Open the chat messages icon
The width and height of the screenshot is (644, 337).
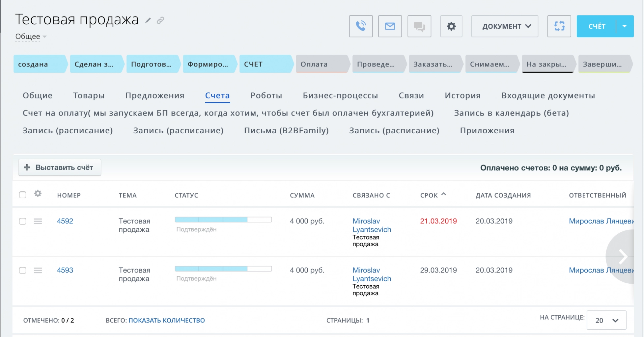pyautogui.click(x=419, y=26)
